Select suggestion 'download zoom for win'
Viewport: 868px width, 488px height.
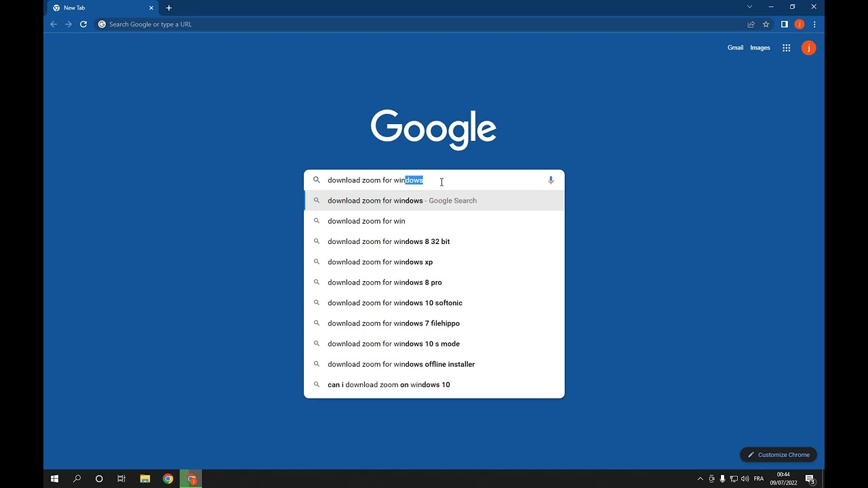tap(434, 221)
